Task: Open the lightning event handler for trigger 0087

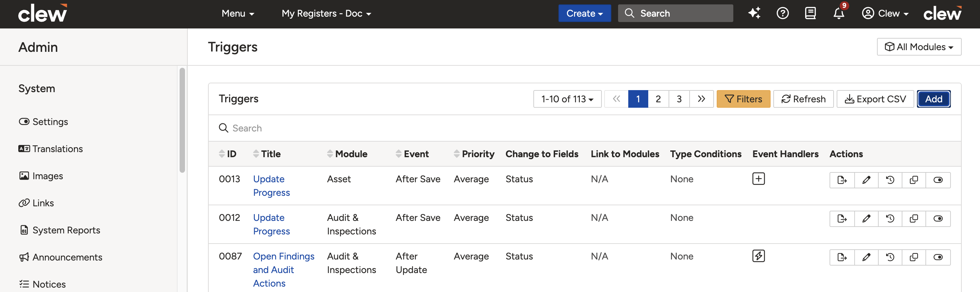Action: click(758, 256)
